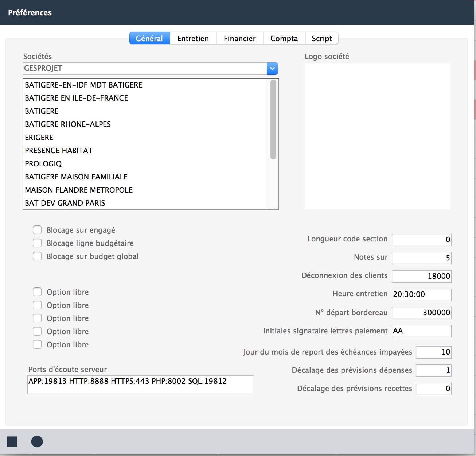476x456 pixels.
Task: Switch to the Général tab
Action: click(x=149, y=38)
